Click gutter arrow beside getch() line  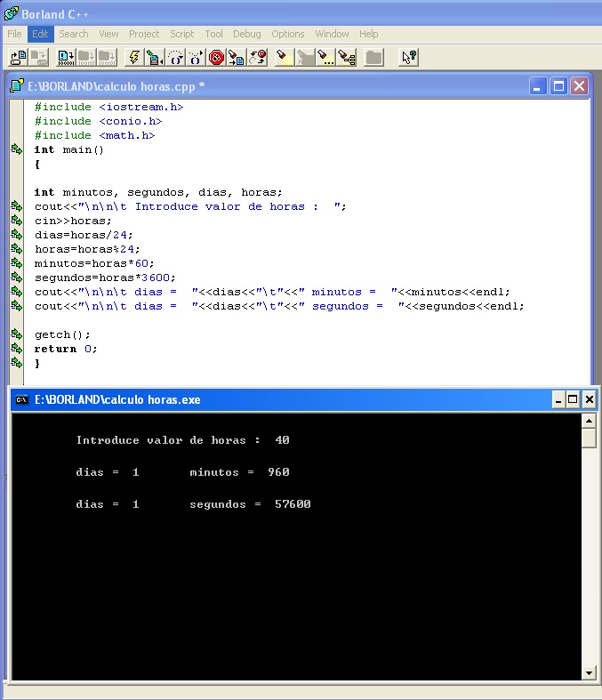17,334
